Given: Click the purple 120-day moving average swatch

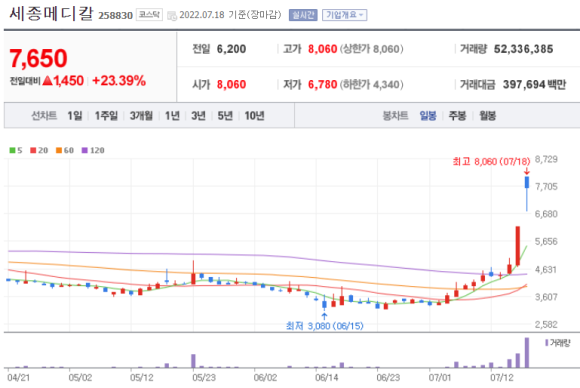Looking at the screenshot, I should pos(85,150).
